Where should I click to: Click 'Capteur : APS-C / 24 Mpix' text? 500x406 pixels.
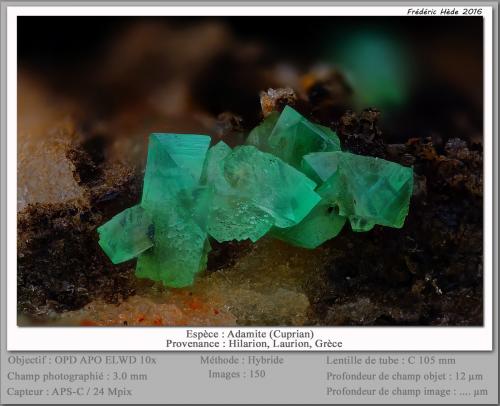(x=69, y=391)
